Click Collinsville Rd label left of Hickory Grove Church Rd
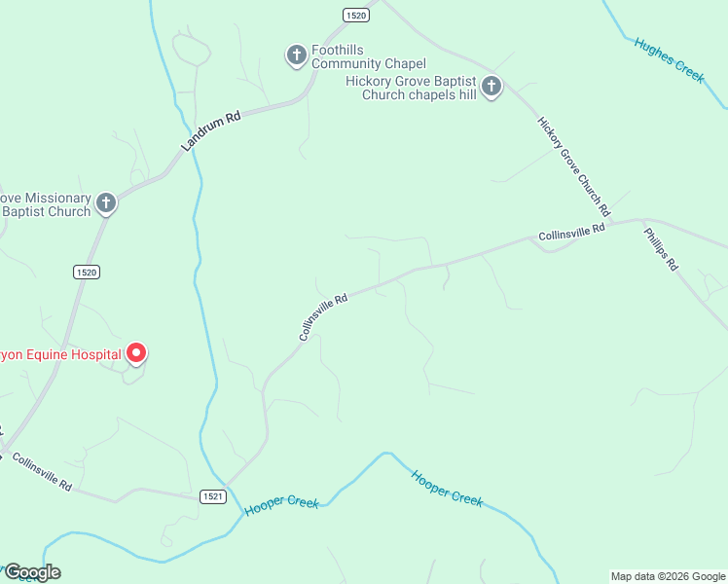Image resolution: width=728 pixels, height=584 pixels. click(571, 232)
